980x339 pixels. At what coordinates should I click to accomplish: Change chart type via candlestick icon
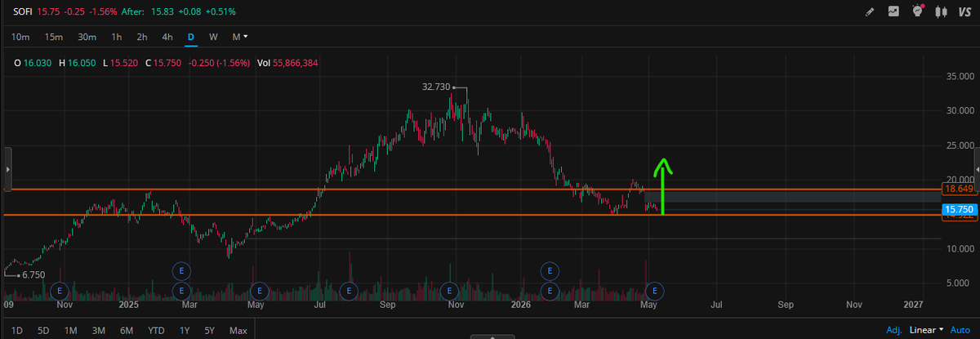tap(941, 11)
